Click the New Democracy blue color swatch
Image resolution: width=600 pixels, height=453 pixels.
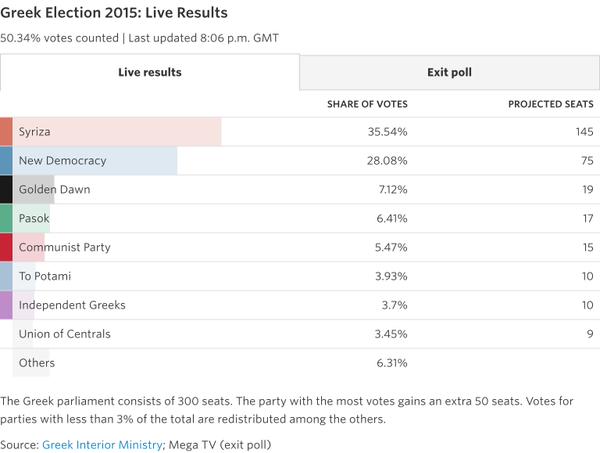pos(6,161)
